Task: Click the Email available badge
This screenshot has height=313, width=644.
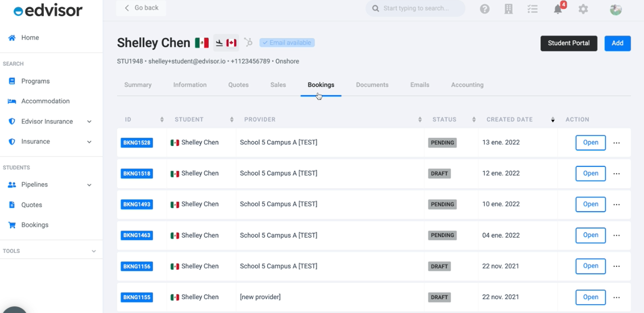Action: click(x=287, y=42)
